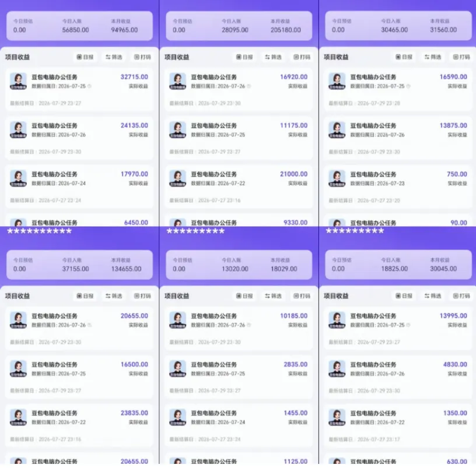476x468 pixels.
Task: Tap 打码 in the panel with 本月收益 30045.00
Action: 461,296
